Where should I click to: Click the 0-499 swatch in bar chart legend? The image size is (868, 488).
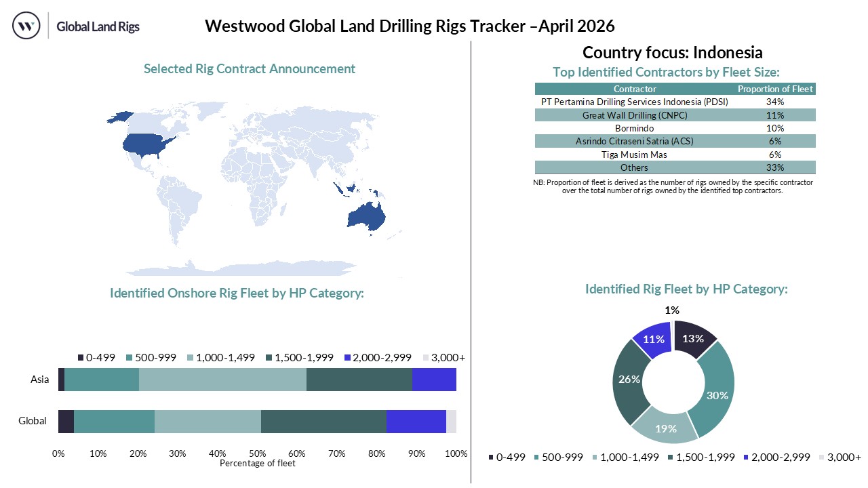pyautogui.click(x=81, y=358)
